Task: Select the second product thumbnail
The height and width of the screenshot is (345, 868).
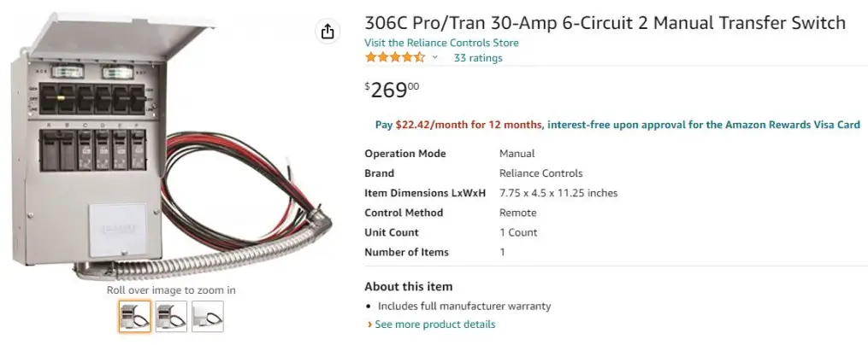Action: coord(171,317)
